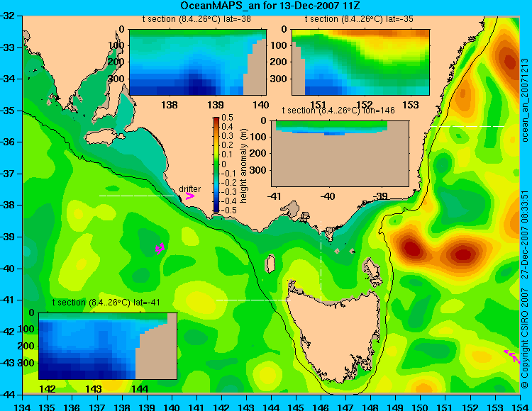Click the 'height anomaly (m)' color bar label

point(243,166)
